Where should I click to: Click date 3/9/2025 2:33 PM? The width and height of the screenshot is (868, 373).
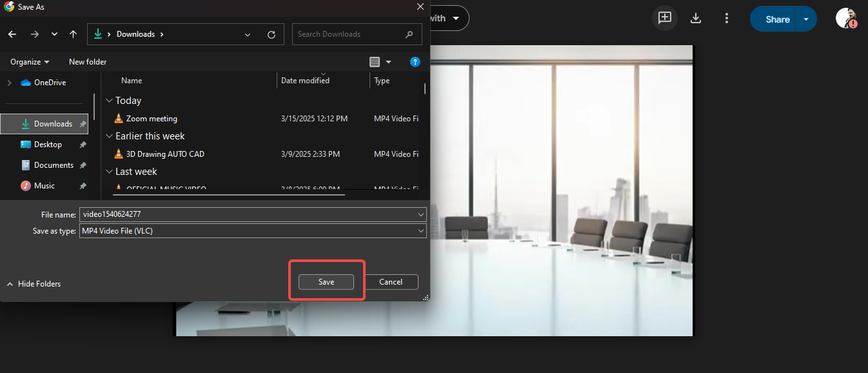click(310, 154)
